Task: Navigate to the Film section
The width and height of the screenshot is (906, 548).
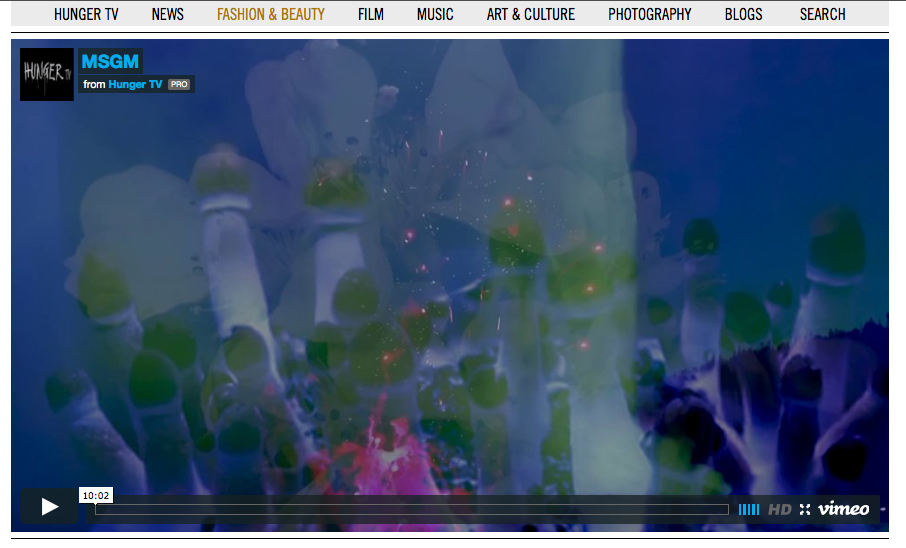Action: click(x=370, y=14)
